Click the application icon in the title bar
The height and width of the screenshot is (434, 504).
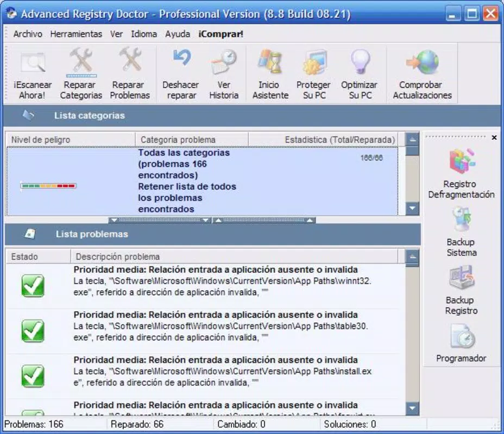11,13
